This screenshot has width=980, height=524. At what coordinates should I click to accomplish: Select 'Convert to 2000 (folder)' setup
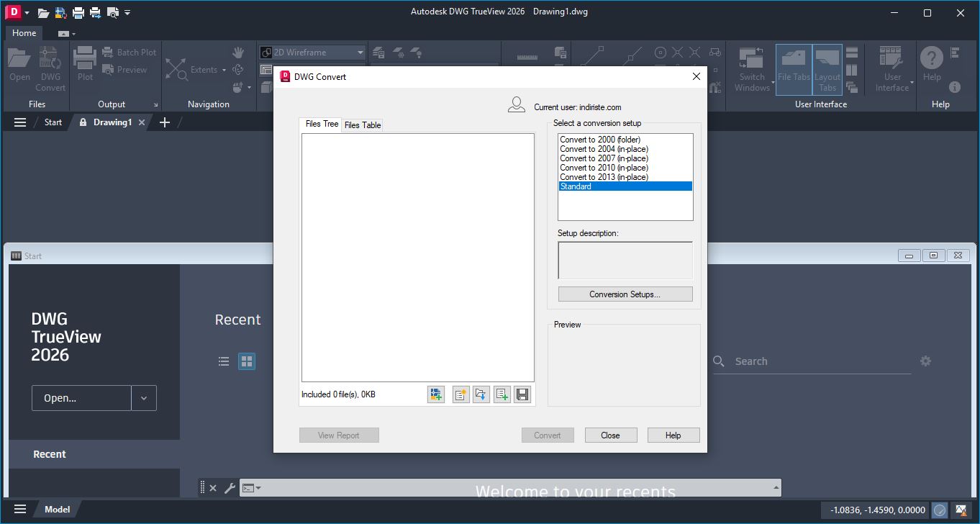[x=625, y=140]
